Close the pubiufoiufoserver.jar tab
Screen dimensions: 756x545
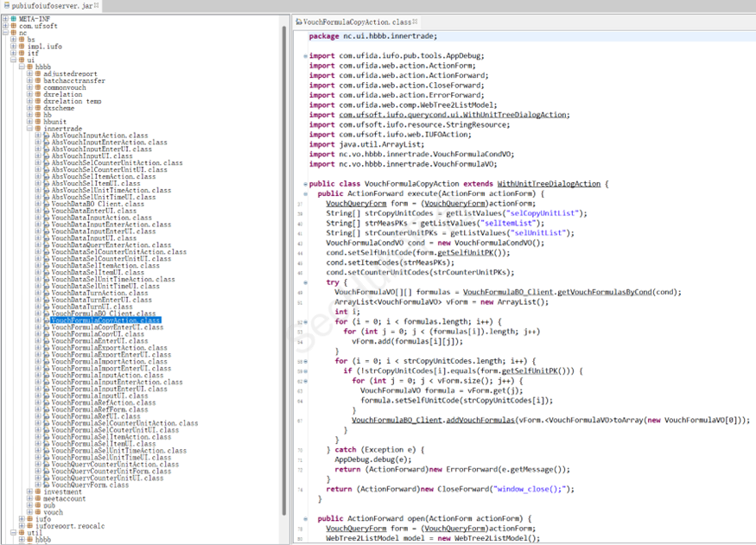click(x=97, y=5)
